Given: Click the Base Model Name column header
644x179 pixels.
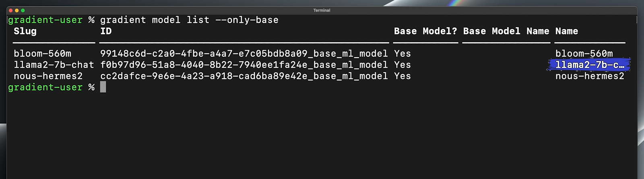Looking at the screenshot, I should (x=506, y=31).
